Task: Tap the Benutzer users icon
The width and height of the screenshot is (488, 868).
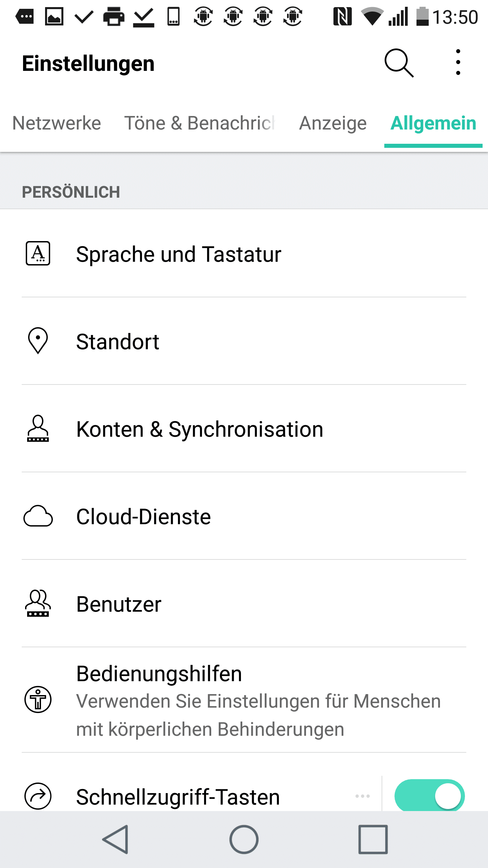Action: coord(38,604)
